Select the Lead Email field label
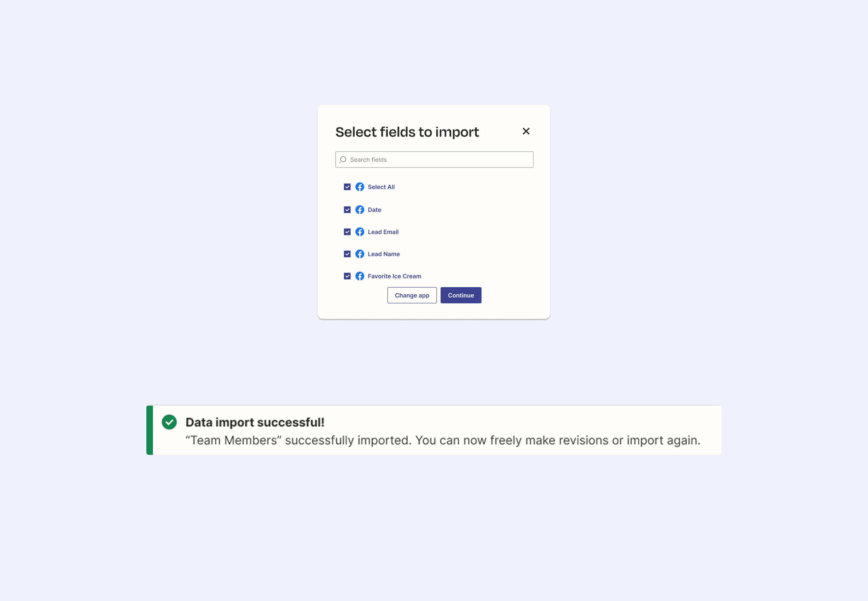The width and height of the screenshot is (868, 601). point(383,232)
